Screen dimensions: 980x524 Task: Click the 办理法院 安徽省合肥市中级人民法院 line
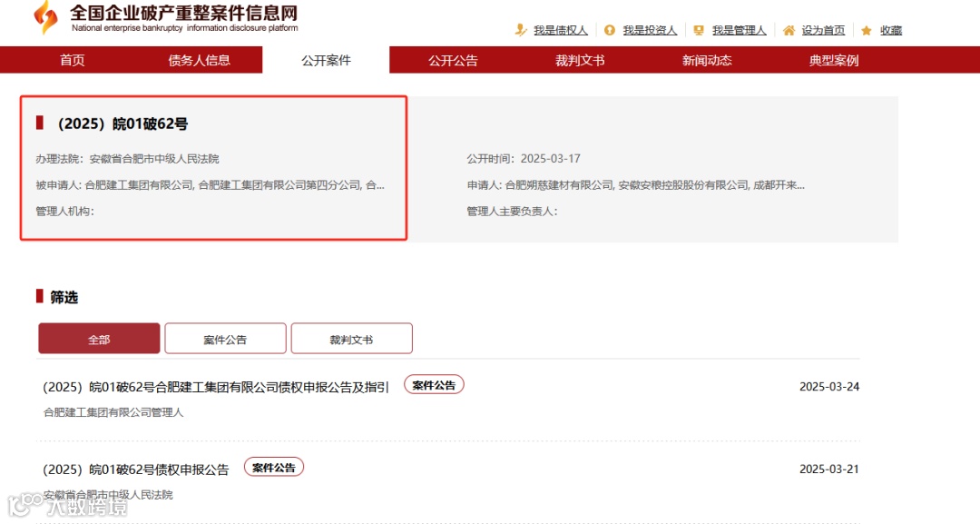pyautogui.click(x=127, y=159)
